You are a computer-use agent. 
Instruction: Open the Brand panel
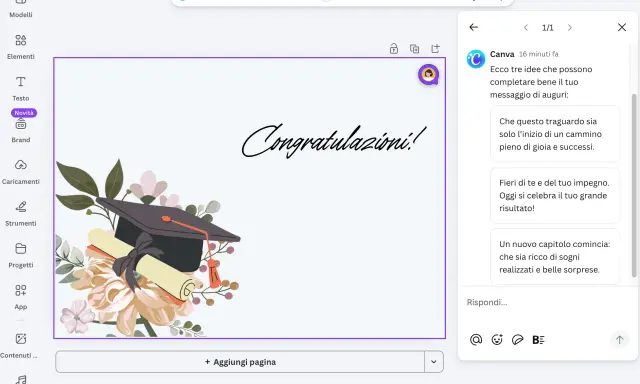click(20, 131)
